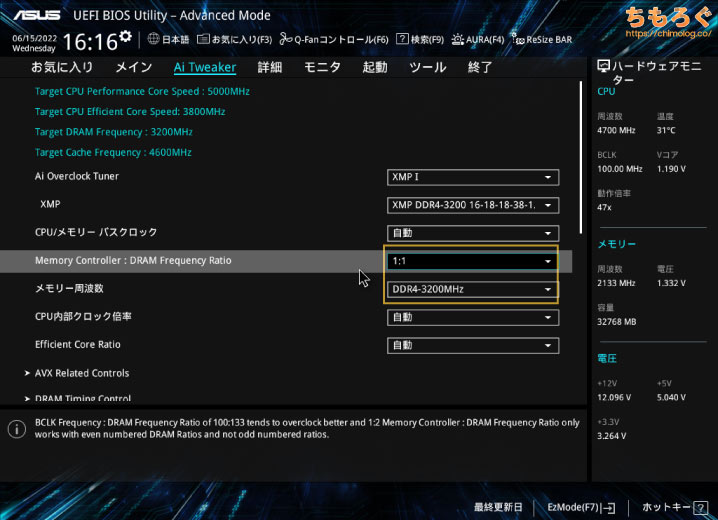Select the Ai Tweaker tab

pyautogui.click(x=205, y=67)
